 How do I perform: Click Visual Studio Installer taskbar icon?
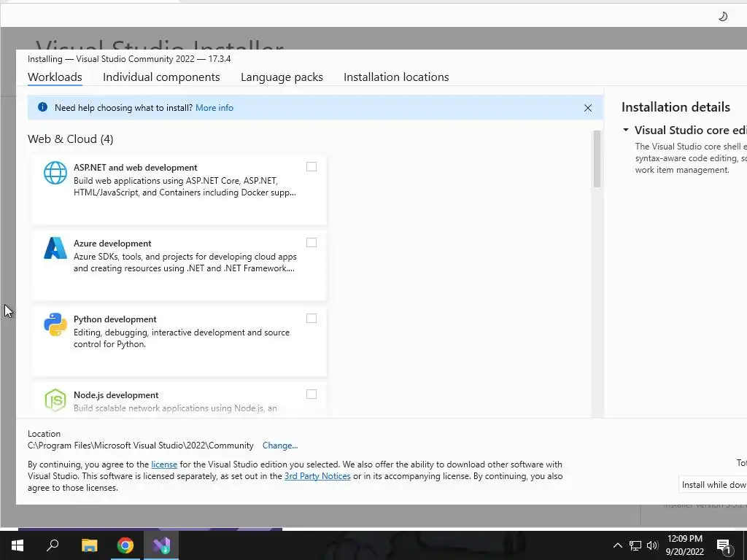coord(161,545)
